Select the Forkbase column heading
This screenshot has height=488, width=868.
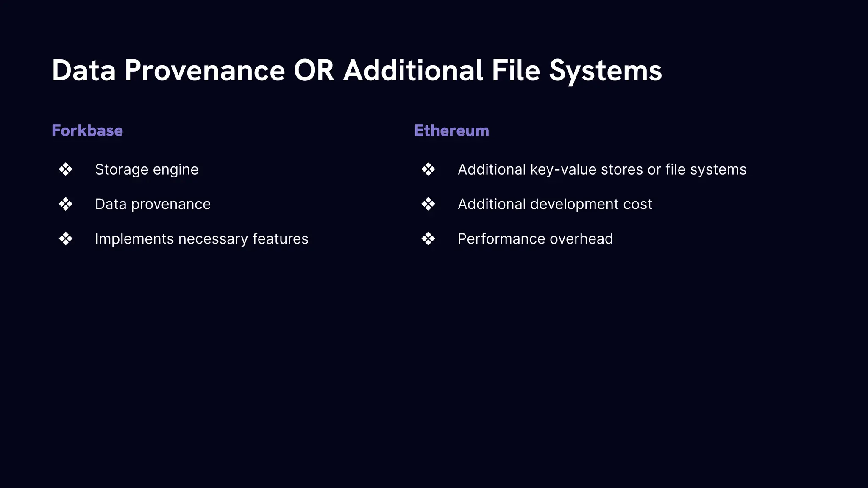coord(87,130)
